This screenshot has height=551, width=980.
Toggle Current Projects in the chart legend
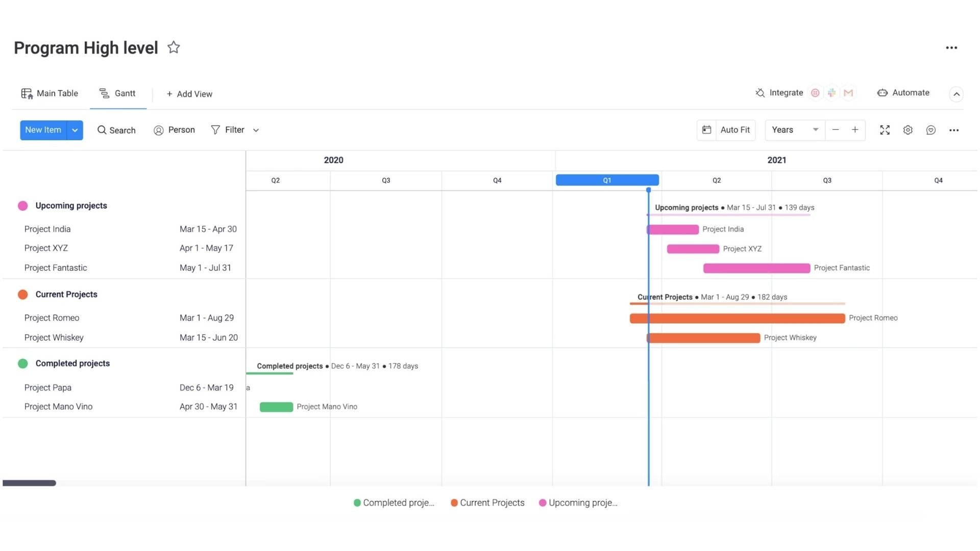(487, 503)
